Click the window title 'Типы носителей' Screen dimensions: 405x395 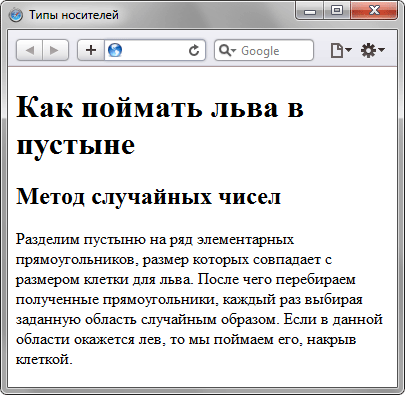tap(74, 15)
